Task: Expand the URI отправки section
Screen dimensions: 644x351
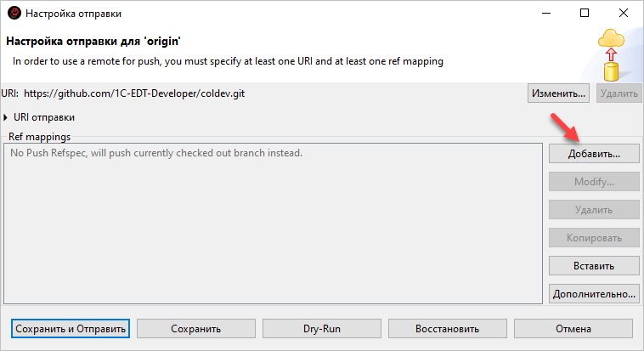Action: coord(8,117)
